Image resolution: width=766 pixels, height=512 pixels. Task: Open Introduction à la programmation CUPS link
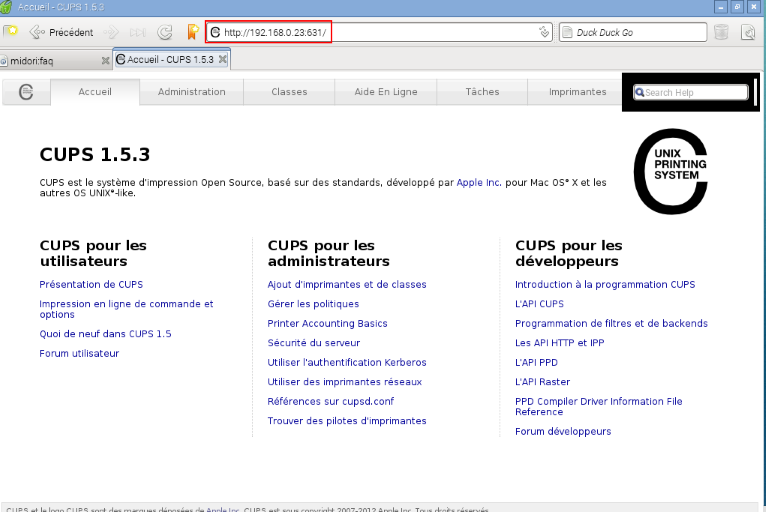605,284
